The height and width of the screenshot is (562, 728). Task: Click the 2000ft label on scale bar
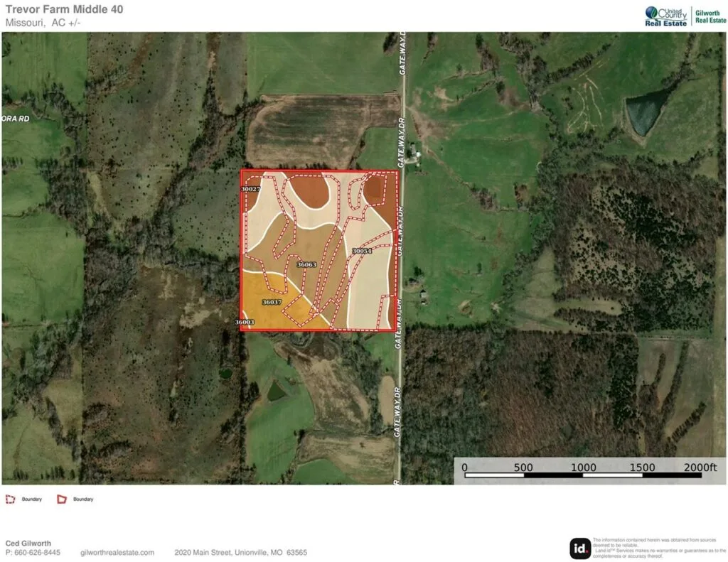click(x=700, y=467)
